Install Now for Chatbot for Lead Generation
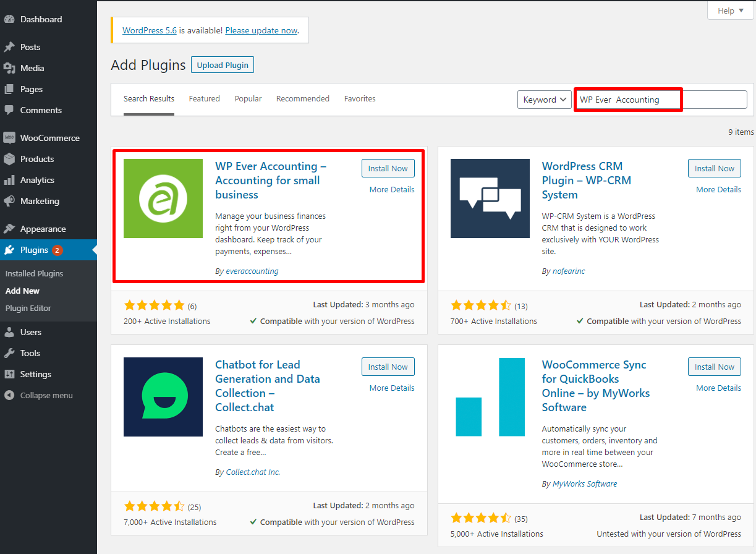The height and width of the screenshot is (554, 756). click(388, 367)
